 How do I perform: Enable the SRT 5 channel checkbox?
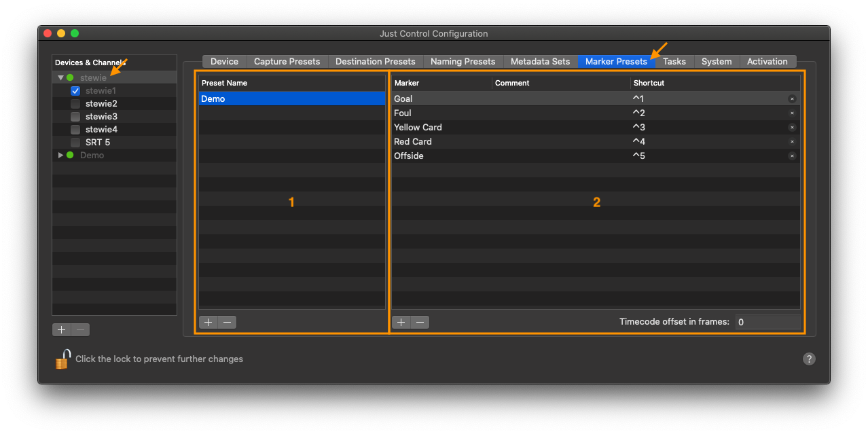point(75,142)
